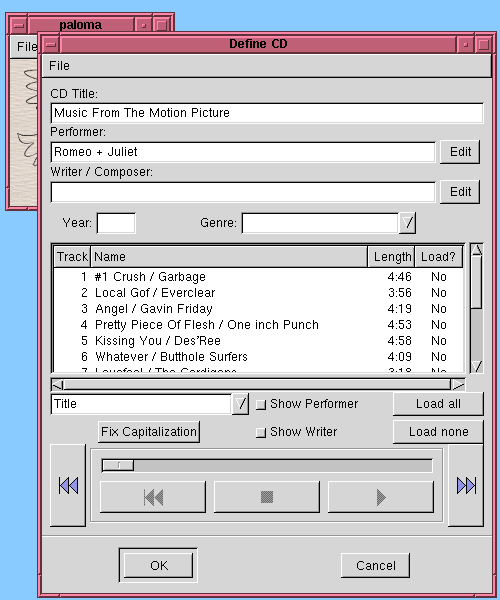Click the Track column header
Screen dimensions: 500x600
(72, 256)
